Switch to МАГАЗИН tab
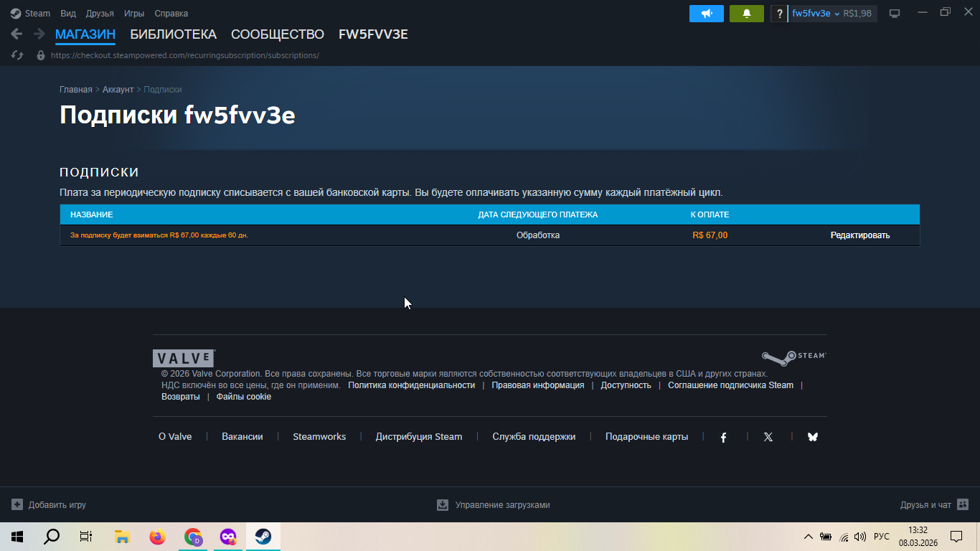The image size is (980, 551). pos(85,34)
